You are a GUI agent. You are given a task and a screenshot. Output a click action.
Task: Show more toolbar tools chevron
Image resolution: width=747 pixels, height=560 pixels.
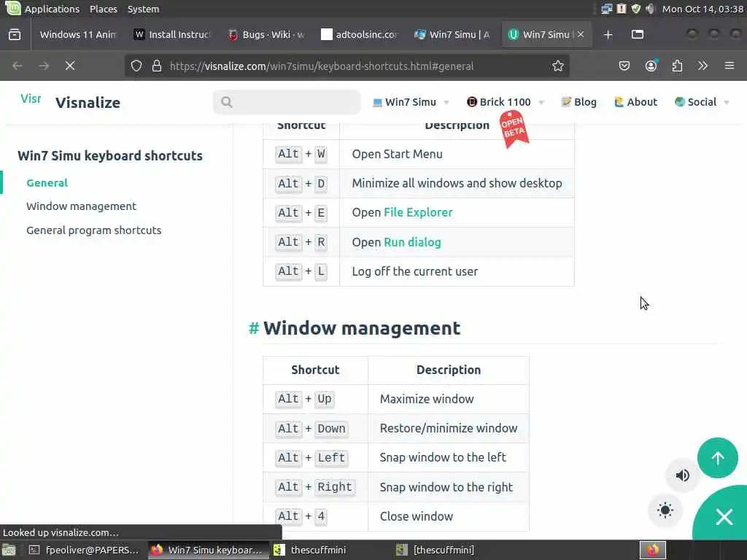[x=703, y=66]
